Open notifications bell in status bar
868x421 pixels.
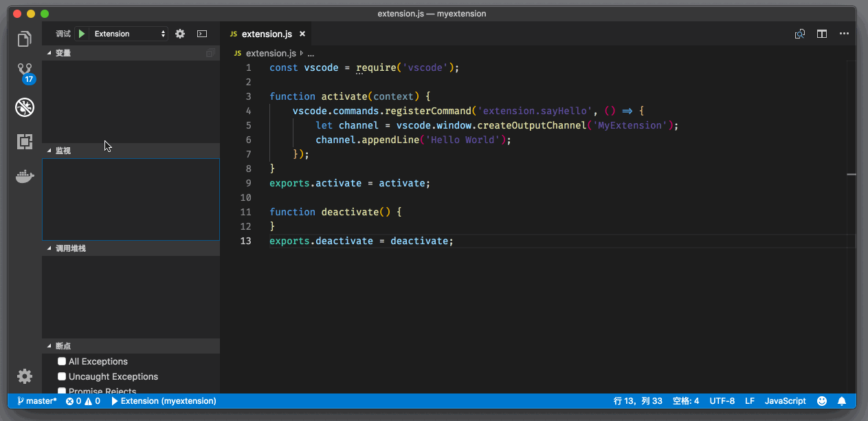point(841,401)
